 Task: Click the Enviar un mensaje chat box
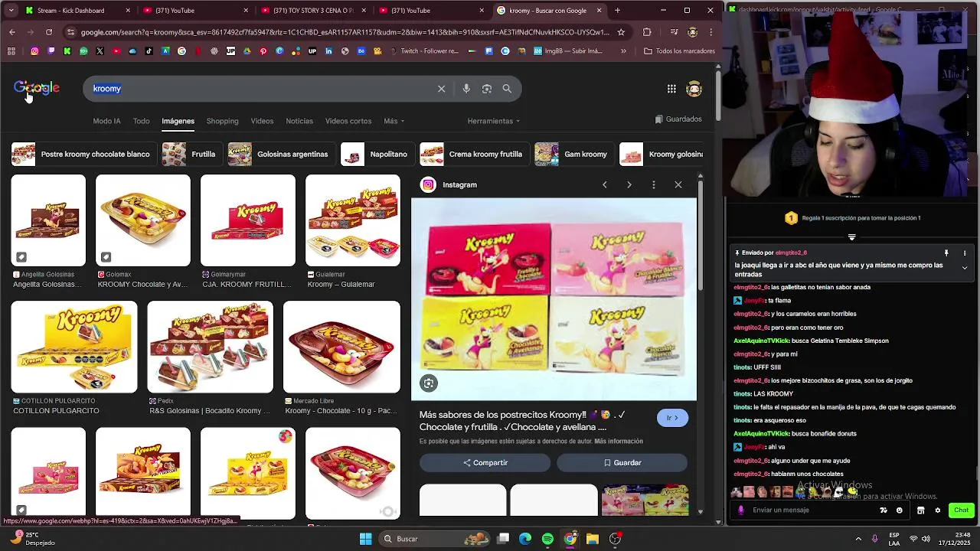point(812,510)
